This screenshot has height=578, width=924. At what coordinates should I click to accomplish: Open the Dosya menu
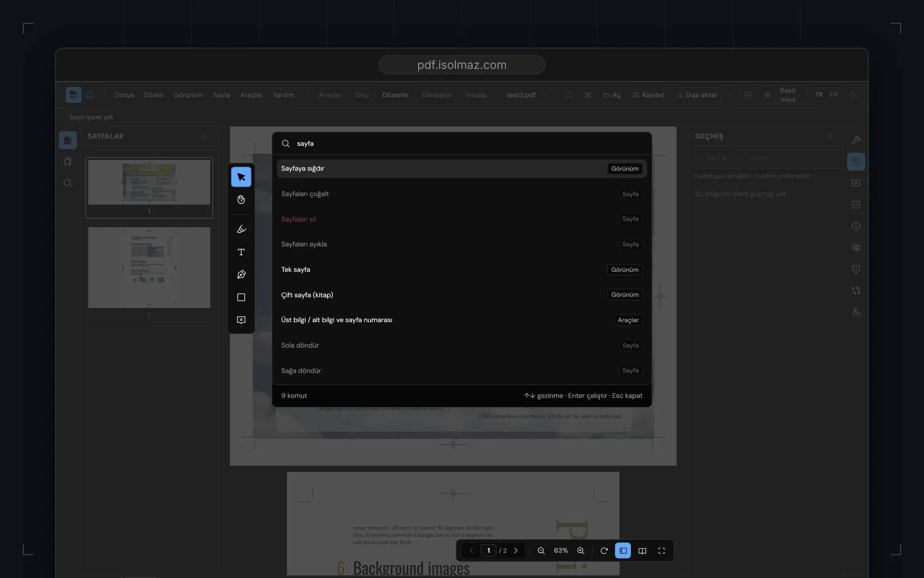pos(124,95)
